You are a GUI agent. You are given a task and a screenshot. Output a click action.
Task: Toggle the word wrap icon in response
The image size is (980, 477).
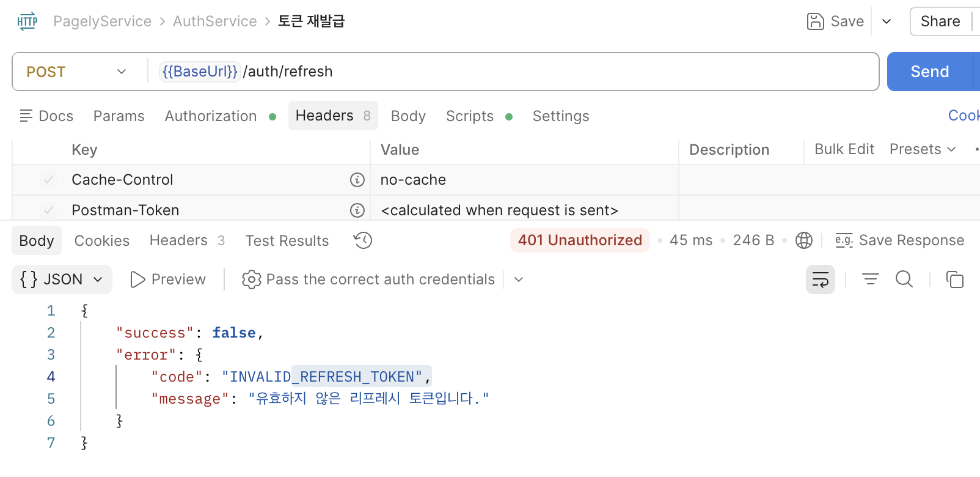pos(821,279)
